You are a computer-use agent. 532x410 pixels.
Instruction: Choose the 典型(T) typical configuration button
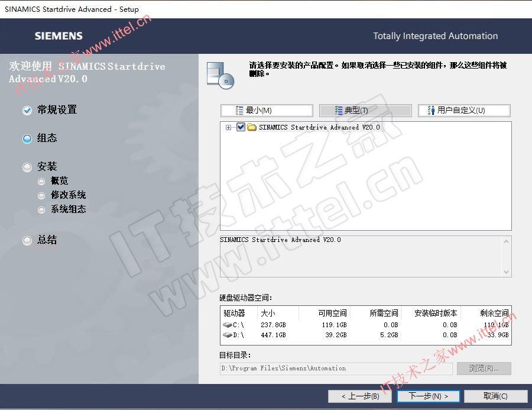[x=365, y=111]
